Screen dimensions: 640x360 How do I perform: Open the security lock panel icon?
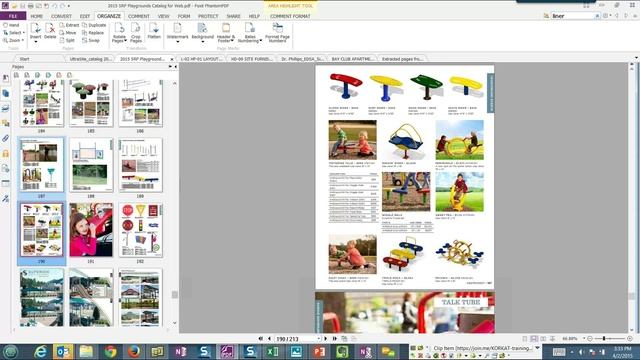click(6, 153)
